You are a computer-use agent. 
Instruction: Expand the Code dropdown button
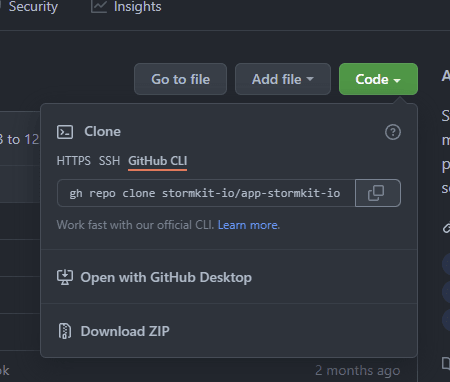click(x=378, y=79)
